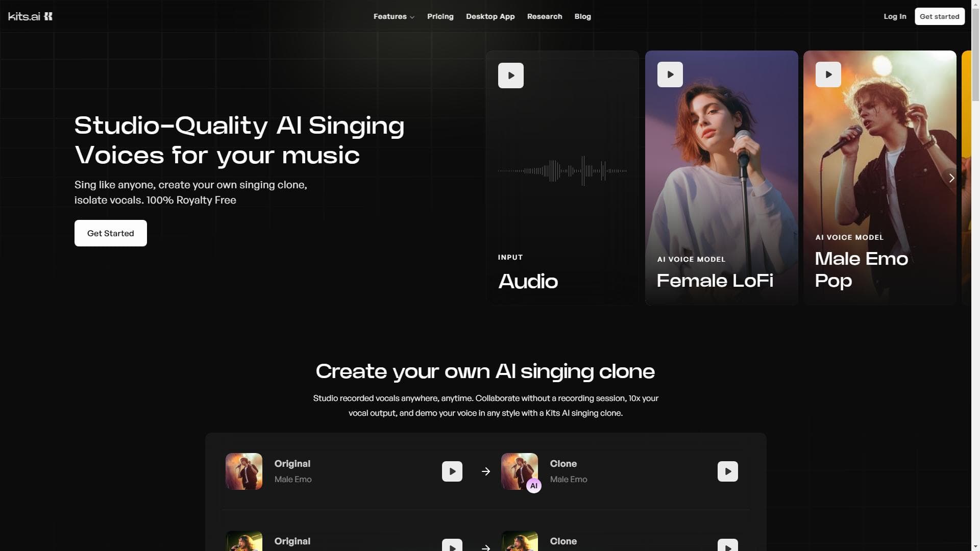Open the Pricing page
The width and height of the screenshot is (980, 551).
(440, 16)
